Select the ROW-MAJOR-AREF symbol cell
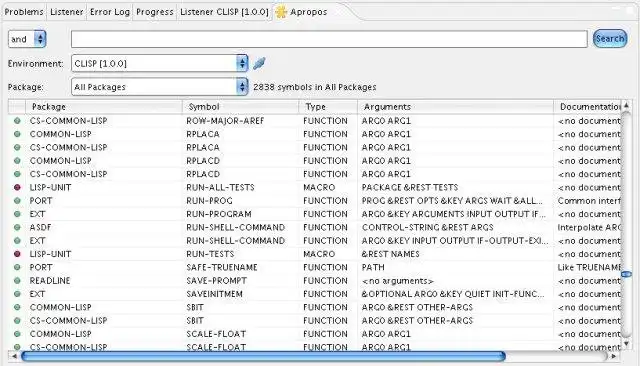Image resolution: width=640 pixels, height=366 pixels. pyautogui.click(x=225, y=121)
